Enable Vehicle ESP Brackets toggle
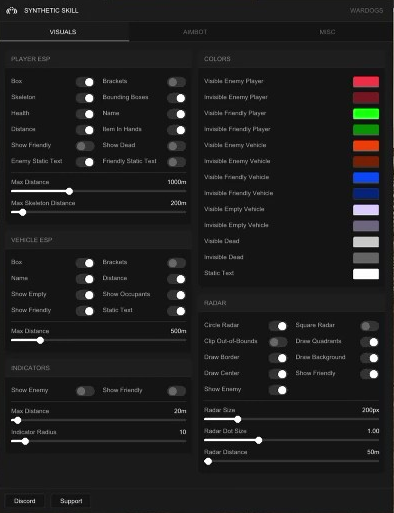394x513 pixels. coord(176,263)
